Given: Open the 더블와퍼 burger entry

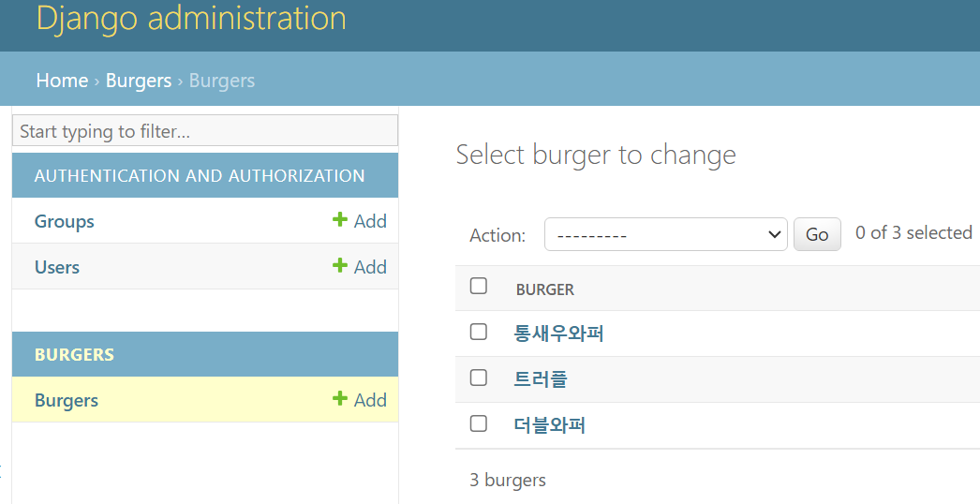Looking at the screenshot, I should (549, 425).
